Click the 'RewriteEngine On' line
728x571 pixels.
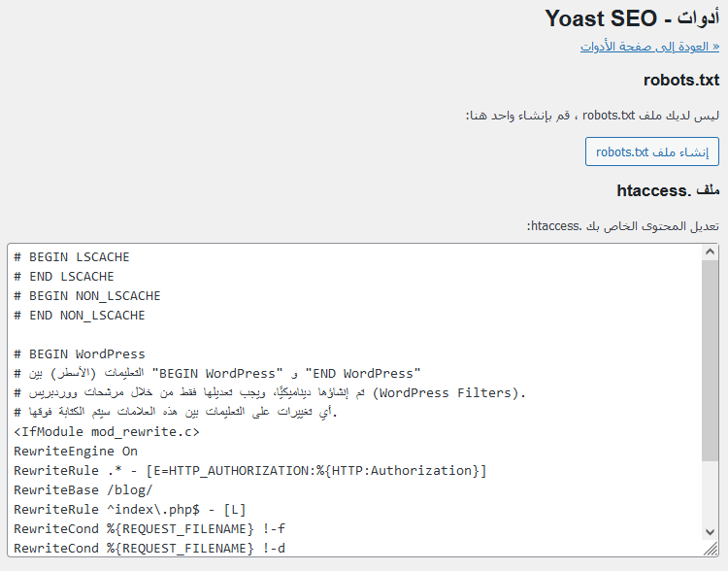75,452
